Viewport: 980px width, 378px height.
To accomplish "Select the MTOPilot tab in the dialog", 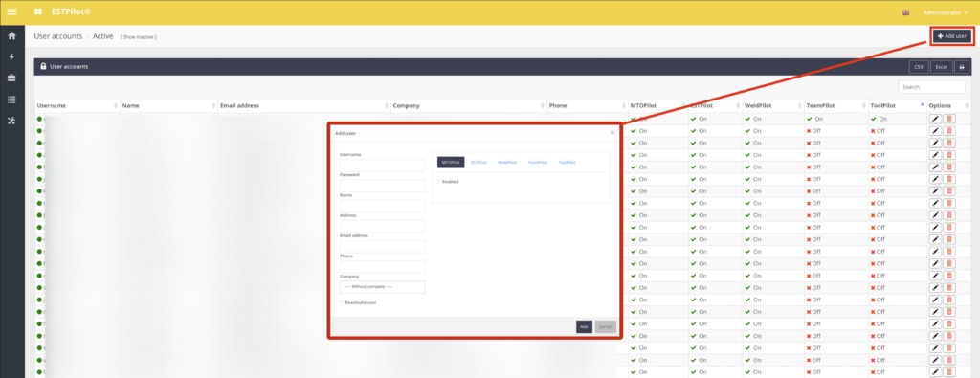I will [451, 162].
